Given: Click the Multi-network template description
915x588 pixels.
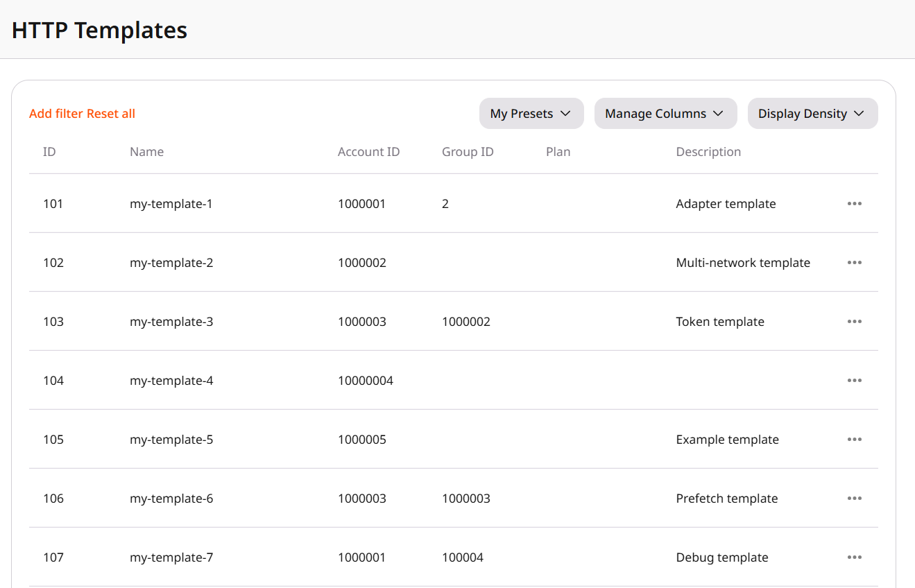Looking at the screenshot, I should [x=743, y=263].
